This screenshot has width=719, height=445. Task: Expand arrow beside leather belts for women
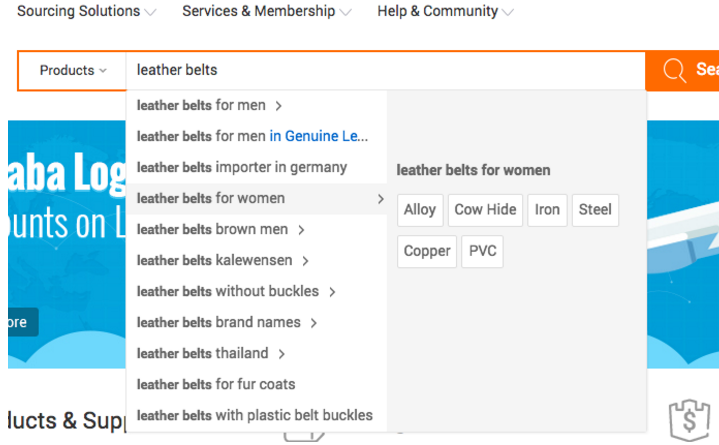coord(380,199)
